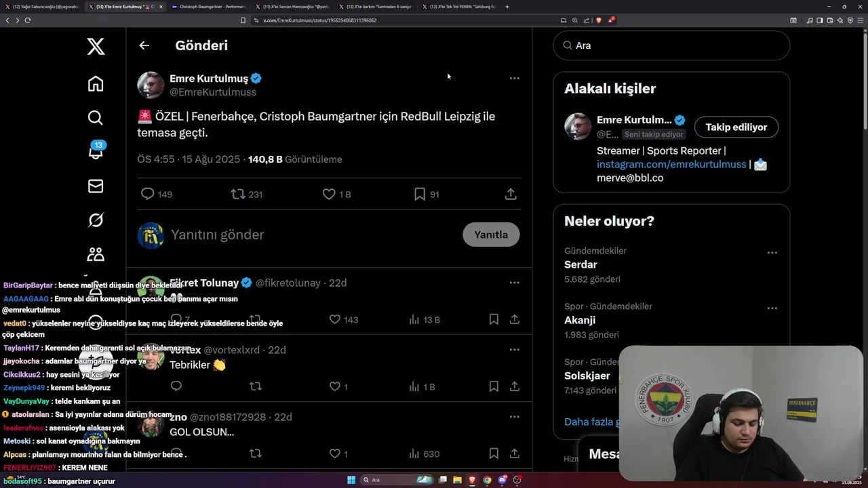868x488 pixels.
Task: Open Windows Start menu
Action: click(351, 480)
